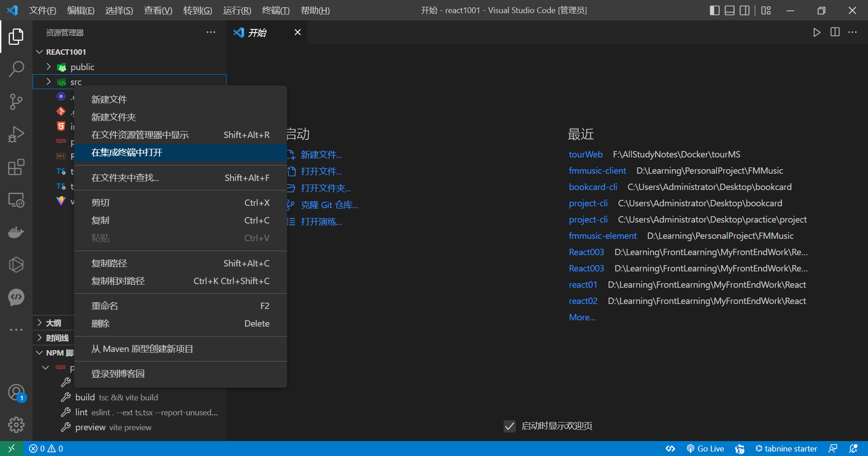Run the preview npm script row
This screenshot has height=456, width=868.
tap(130, 427)
